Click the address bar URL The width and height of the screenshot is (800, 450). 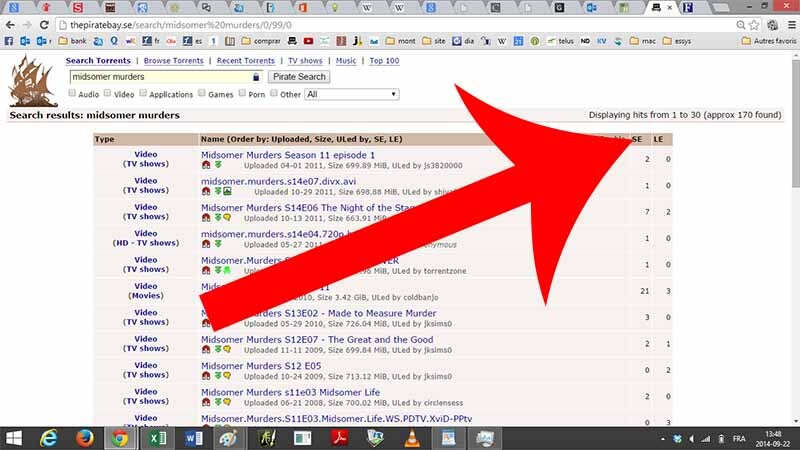[181, 25]
